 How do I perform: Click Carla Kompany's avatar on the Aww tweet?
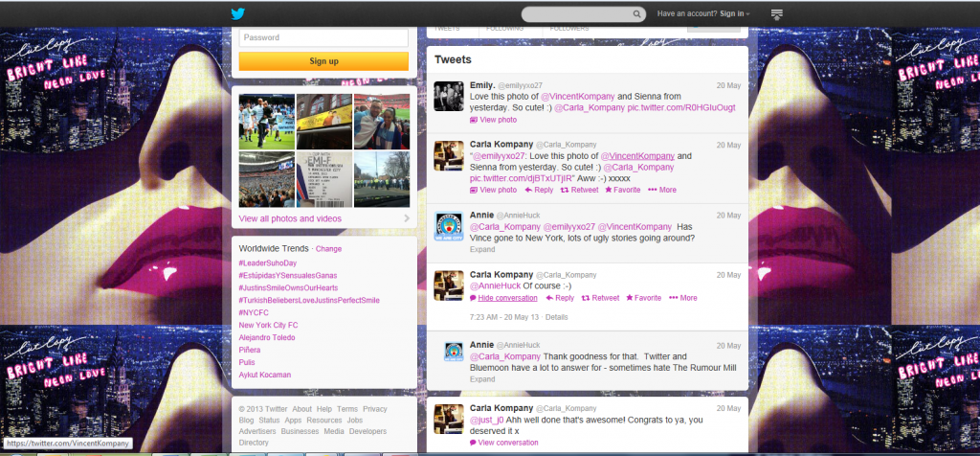[449, 156]
